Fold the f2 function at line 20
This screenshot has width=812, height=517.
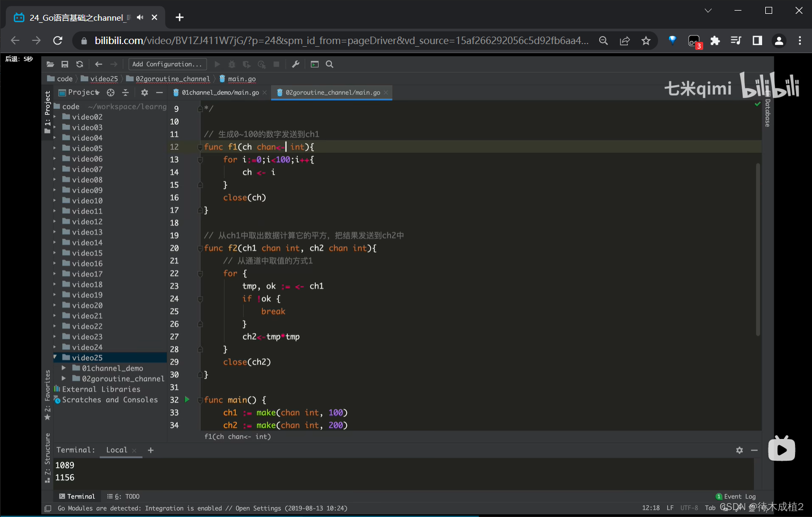click(200, 248)
